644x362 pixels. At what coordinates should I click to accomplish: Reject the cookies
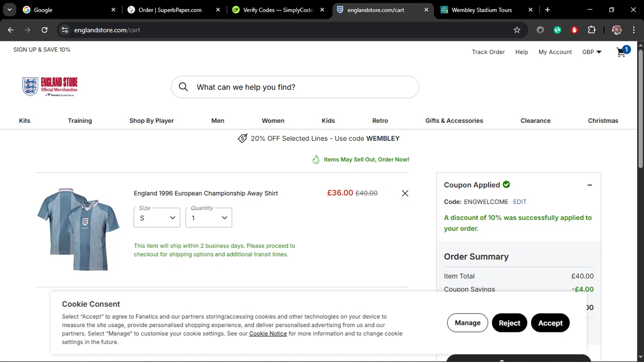tap(510, 323)
